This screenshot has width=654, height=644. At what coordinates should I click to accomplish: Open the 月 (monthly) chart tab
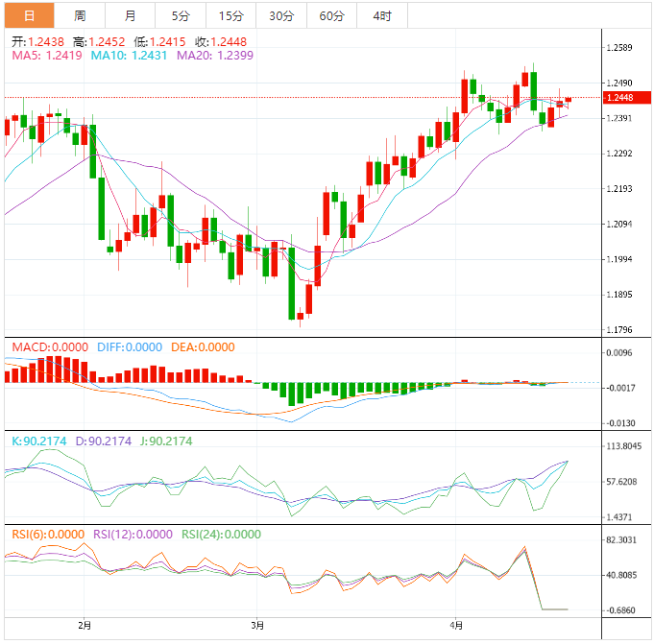point(130,15)
